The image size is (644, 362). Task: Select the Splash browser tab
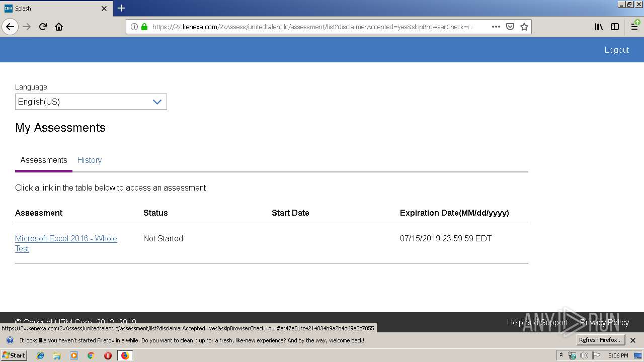click(x=56, y=8)
